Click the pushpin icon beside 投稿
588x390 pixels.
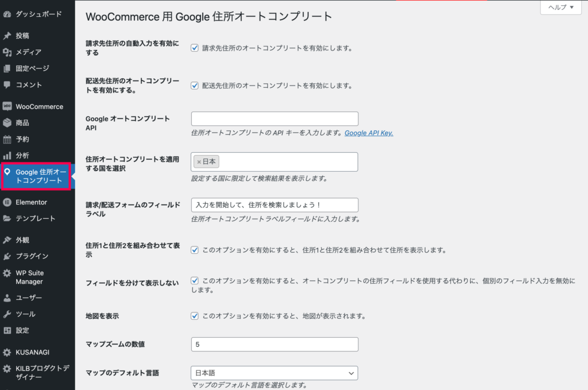point(7,36)
